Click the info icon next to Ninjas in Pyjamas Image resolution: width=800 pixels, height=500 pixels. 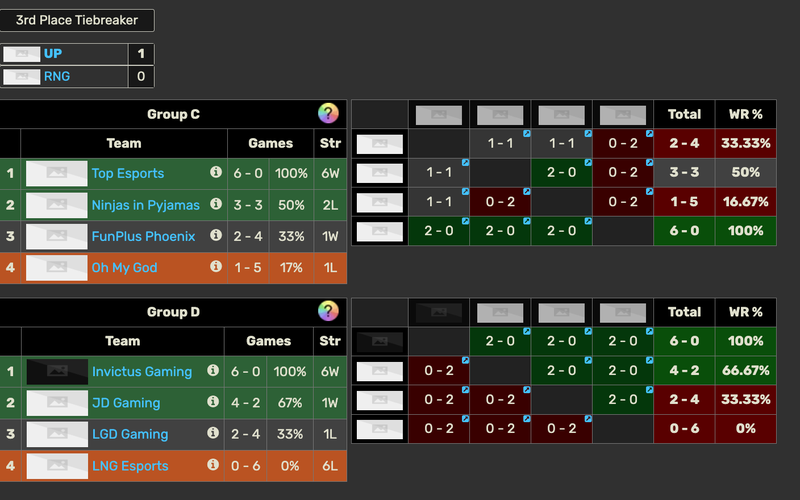216,204
